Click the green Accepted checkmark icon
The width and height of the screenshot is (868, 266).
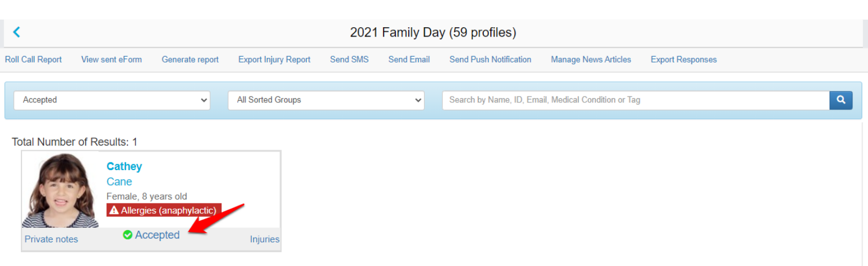point(128,235)
